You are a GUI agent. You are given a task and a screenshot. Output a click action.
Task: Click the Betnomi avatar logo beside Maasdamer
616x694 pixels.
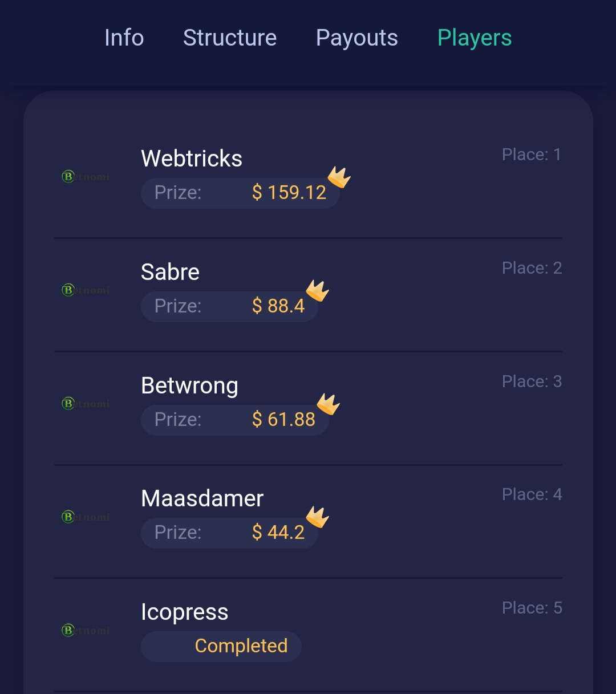[86, 517]
